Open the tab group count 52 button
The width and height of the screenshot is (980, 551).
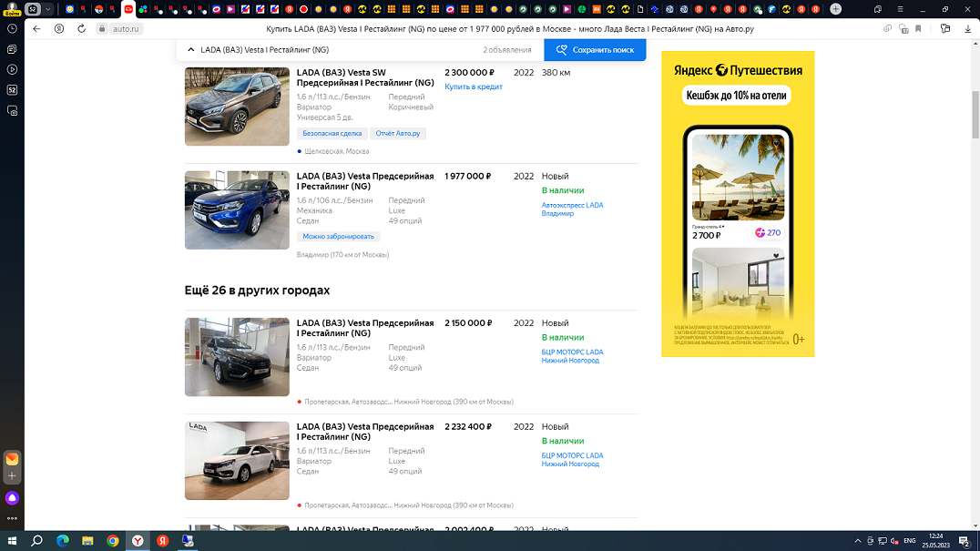coord(33,9)
